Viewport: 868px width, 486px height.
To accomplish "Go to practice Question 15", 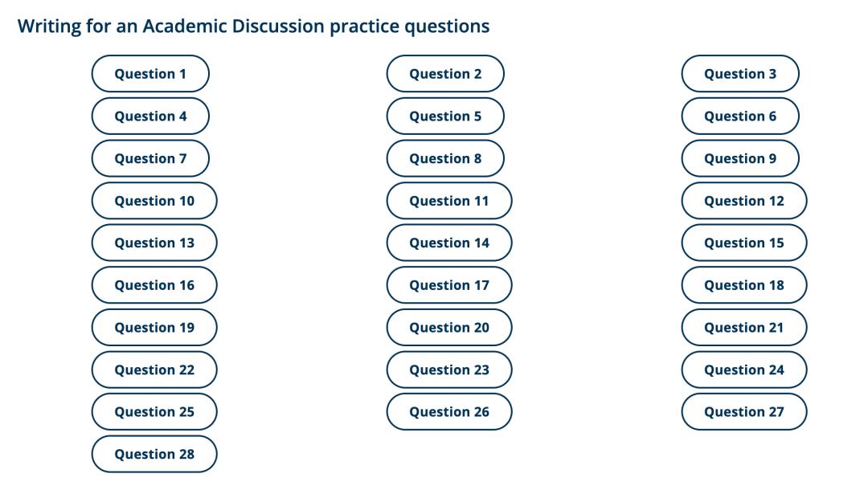I will tap(744, 243).
